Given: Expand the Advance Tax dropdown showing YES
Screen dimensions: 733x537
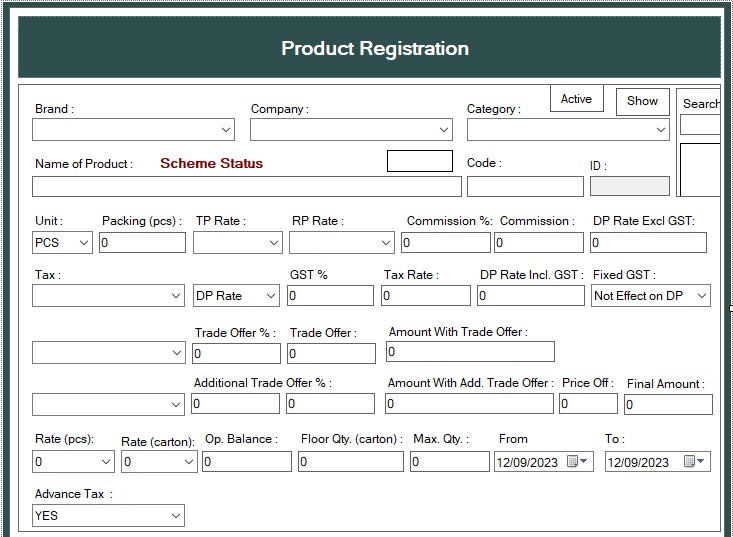Looking at the screenshot, I should [x=176, y=516].
